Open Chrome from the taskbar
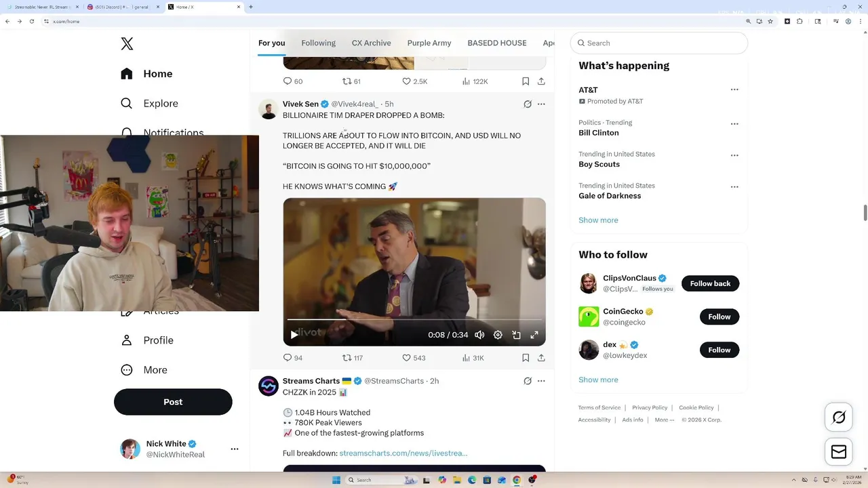Screen dimensions: 868x488 pos(517,480)
